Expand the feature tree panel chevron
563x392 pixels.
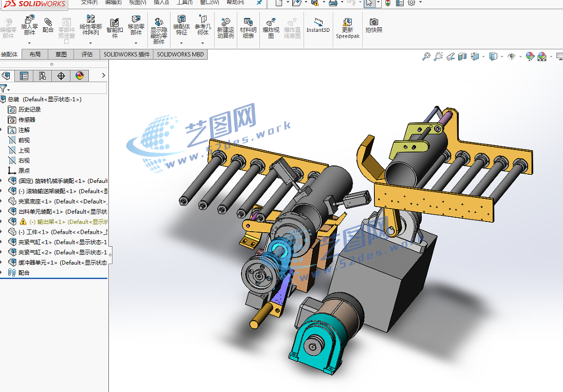pyautogui.click(x=103, y=76)
